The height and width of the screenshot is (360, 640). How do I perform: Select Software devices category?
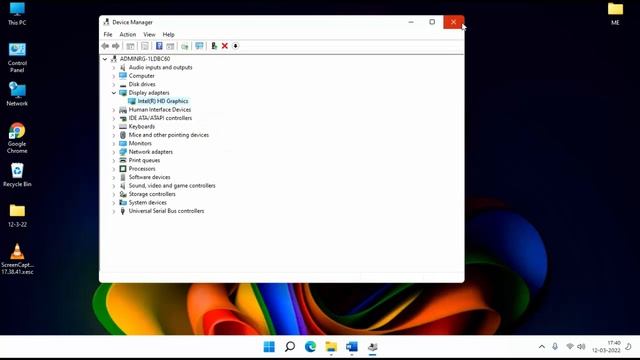(149, 178)
